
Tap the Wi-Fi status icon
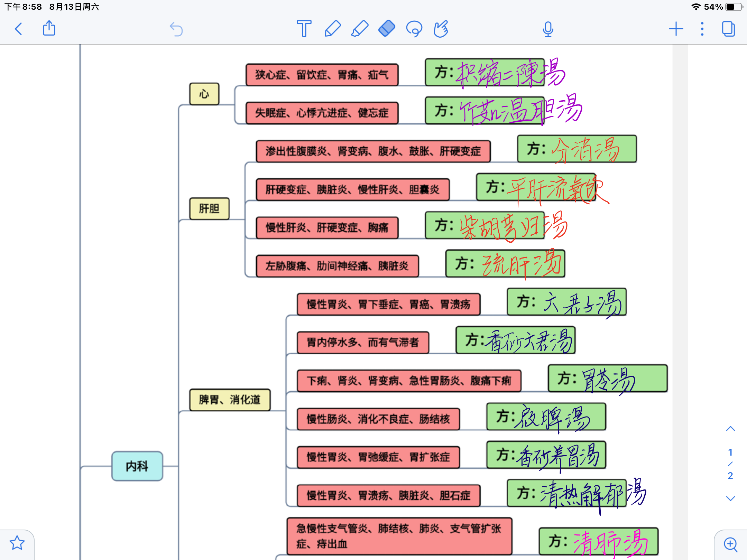696,7
